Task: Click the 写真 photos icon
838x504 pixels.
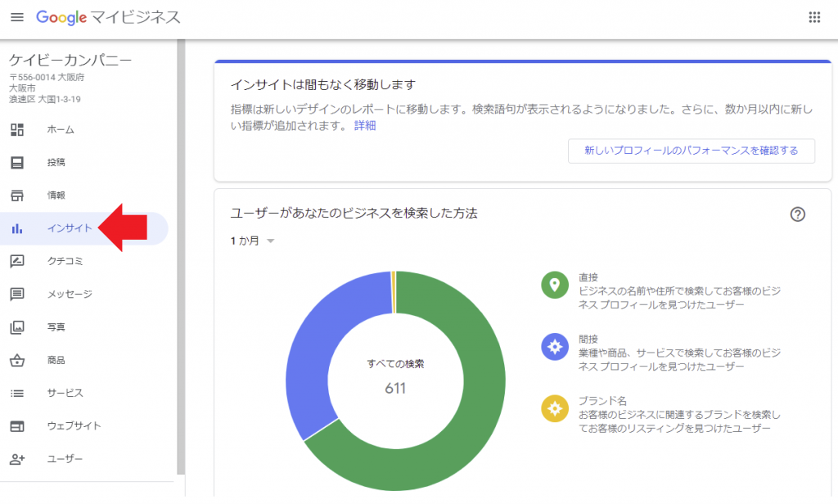Action: 17,327
